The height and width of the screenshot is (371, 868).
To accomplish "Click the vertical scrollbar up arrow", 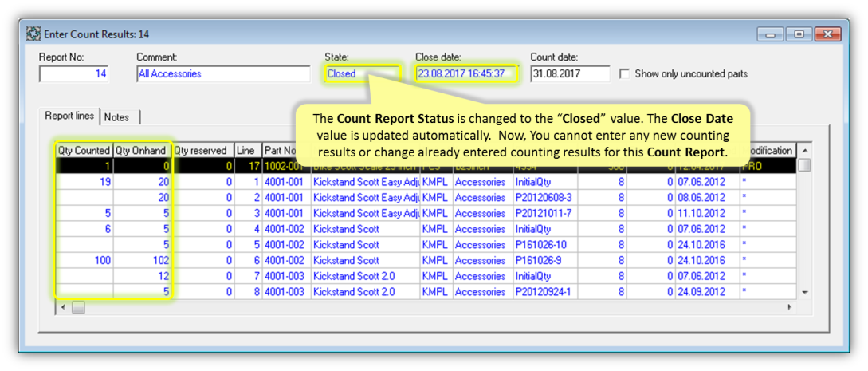I will (804, 151).
